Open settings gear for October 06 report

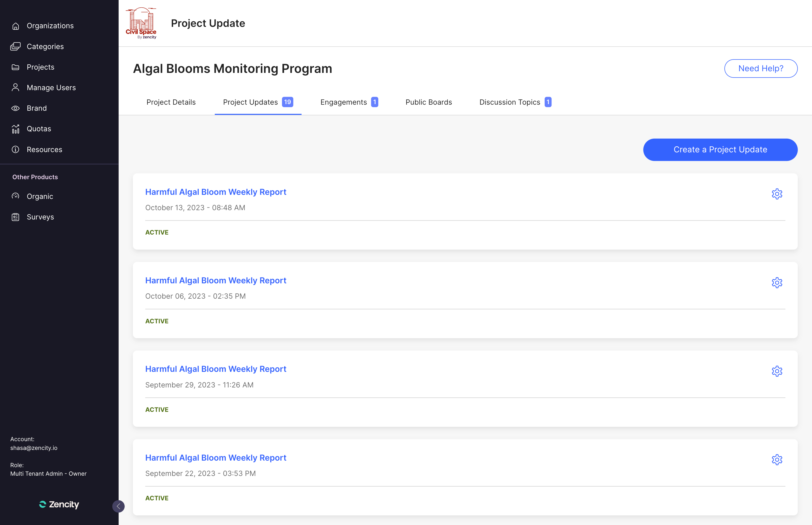tap(777, 282)
